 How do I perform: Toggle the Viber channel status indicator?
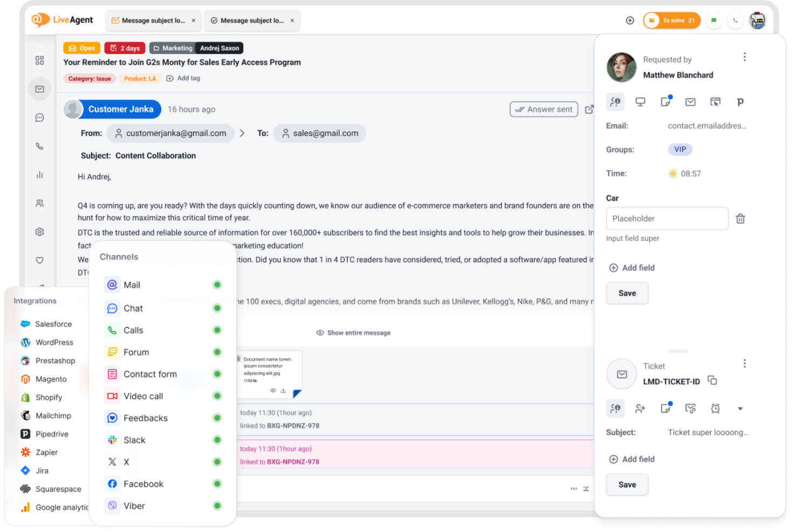pos(217,506)
